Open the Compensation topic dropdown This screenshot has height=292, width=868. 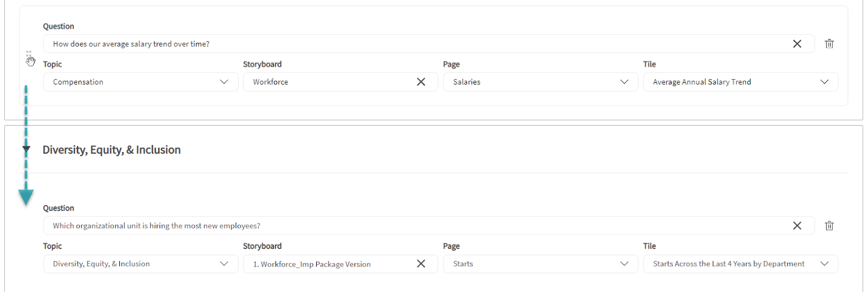coord(224,82)
